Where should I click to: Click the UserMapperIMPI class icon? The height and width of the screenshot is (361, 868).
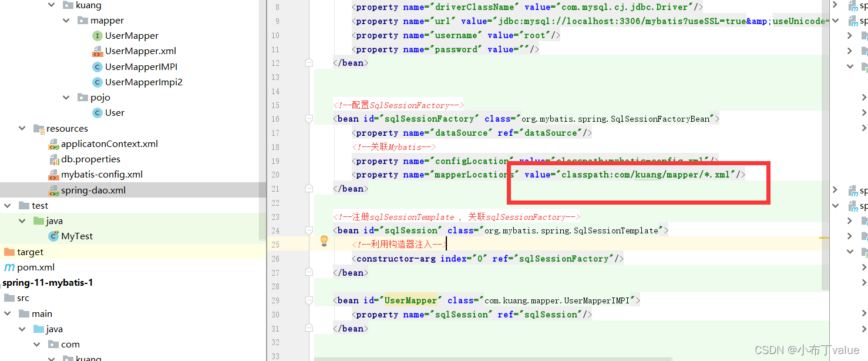click(x=97, y=67)
